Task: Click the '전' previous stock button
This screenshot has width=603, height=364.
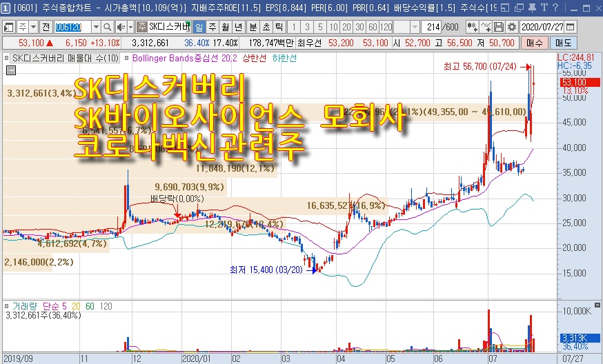Action: coord(46,27)
